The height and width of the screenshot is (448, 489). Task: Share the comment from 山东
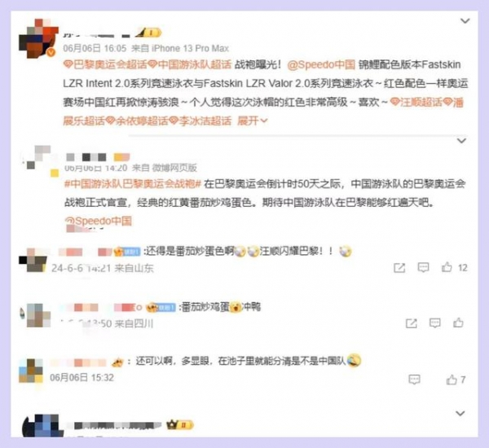(x=399, y=268)
